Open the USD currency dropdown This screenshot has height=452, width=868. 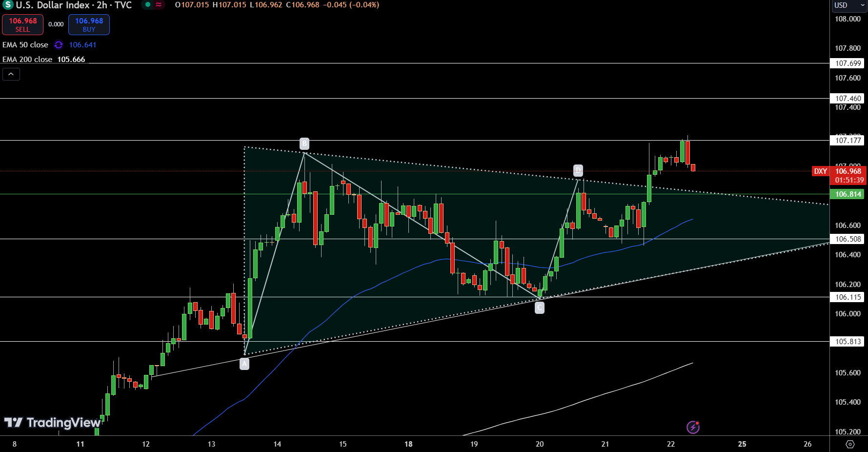click(x=849, y=5)
